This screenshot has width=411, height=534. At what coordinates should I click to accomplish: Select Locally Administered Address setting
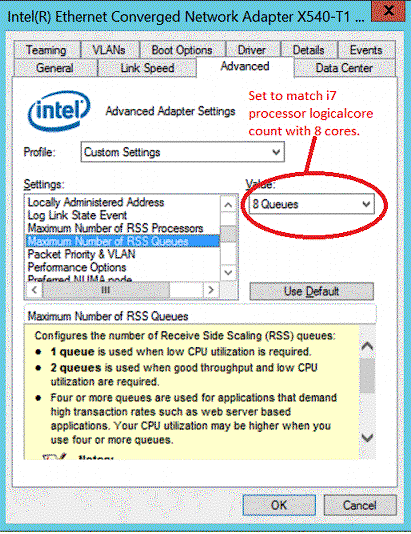[123, 202]
